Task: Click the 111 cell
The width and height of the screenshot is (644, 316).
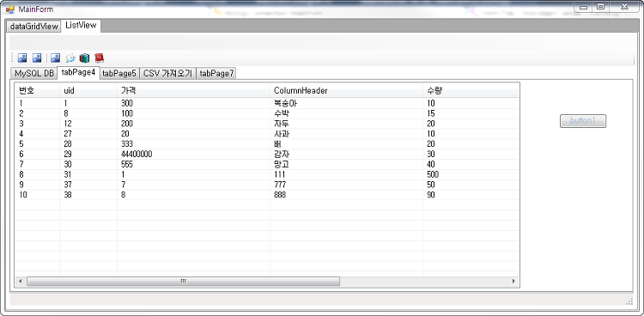Action: point(279,174)
